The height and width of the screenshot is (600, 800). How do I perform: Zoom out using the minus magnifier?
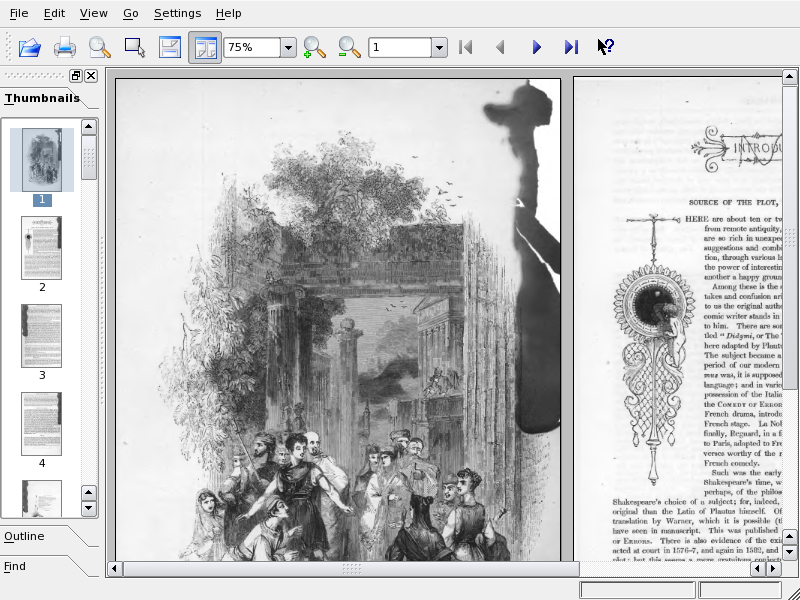(x=349, y=47)
